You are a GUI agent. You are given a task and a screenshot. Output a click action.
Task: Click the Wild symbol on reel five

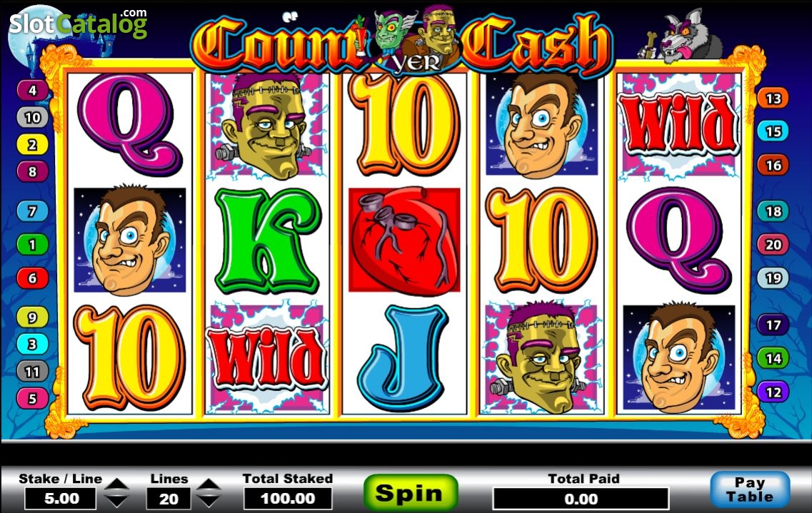679,126
